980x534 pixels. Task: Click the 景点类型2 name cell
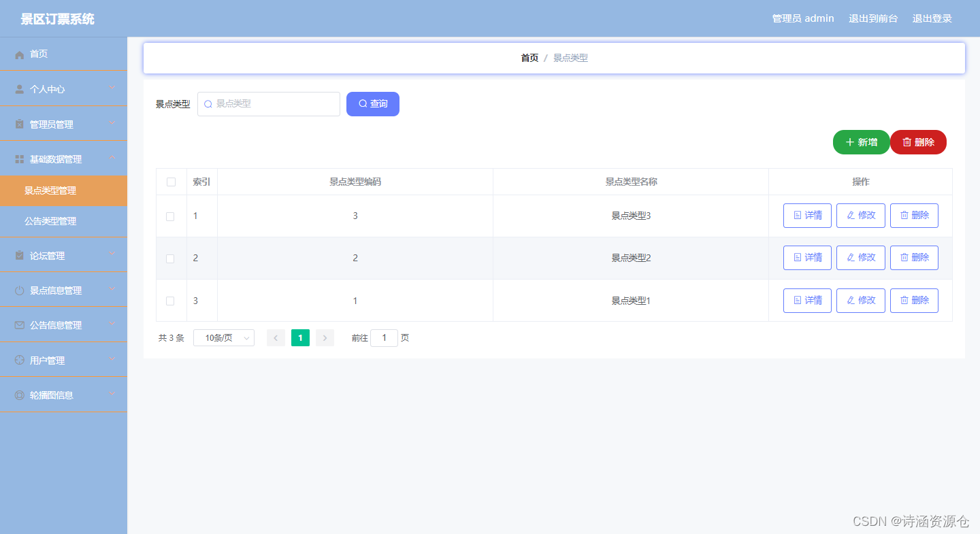click(x=631, y=258)
